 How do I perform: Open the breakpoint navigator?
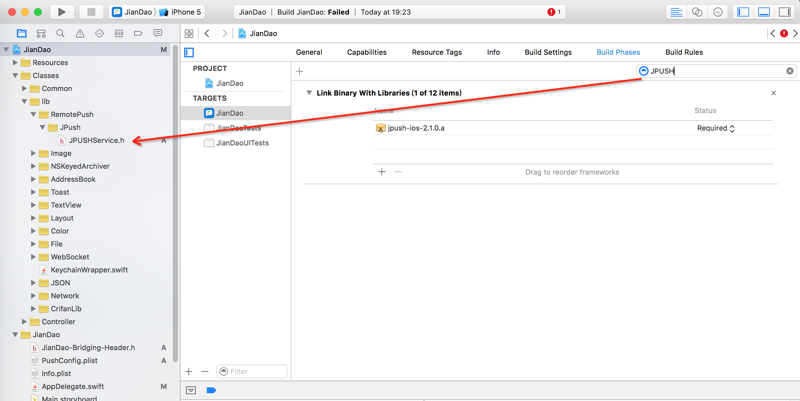pos(138,34)
